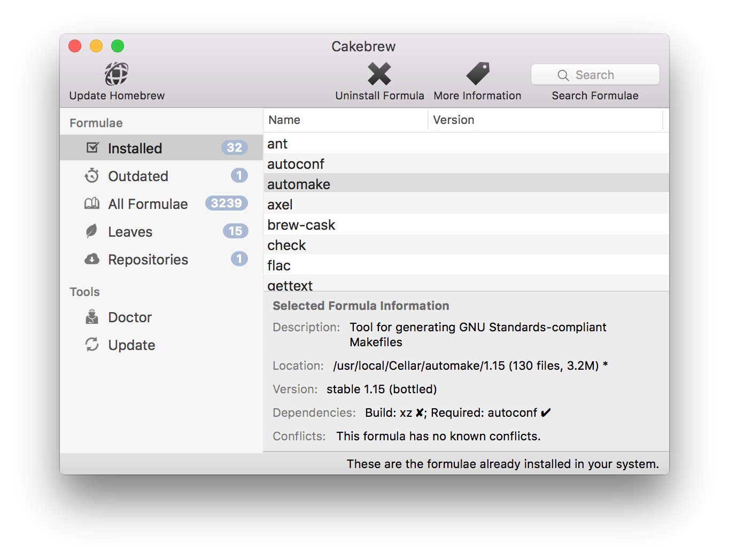Open the Repositories section

click(161, 259)
